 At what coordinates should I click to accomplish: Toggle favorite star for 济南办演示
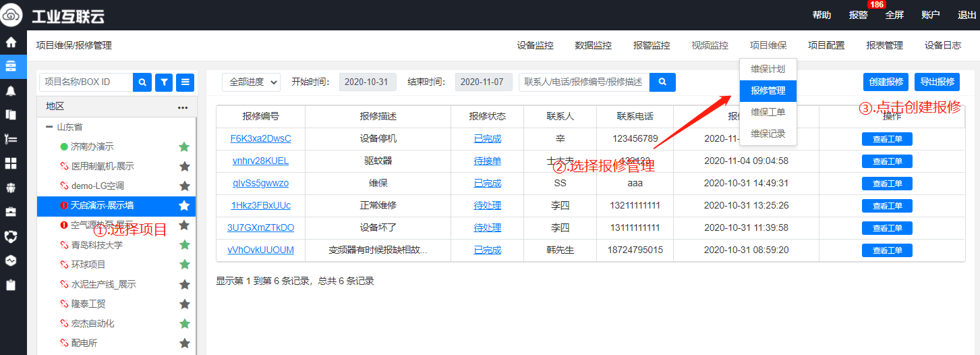[x=184, y=146]
